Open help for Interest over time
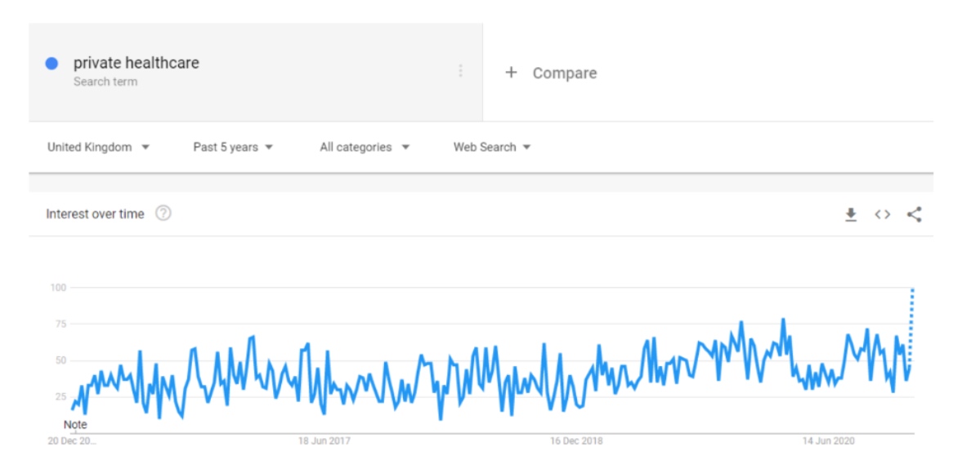Screen dimensions: 980x474 point(163,214)
